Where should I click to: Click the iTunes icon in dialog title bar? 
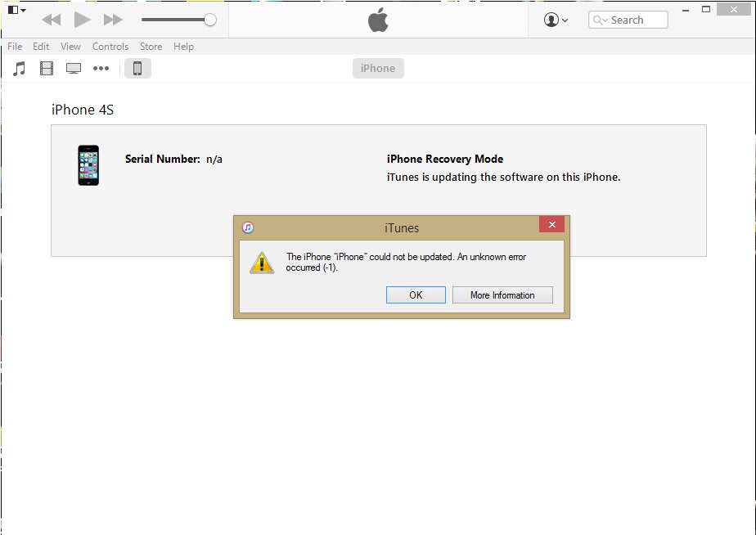coord(248,227)
